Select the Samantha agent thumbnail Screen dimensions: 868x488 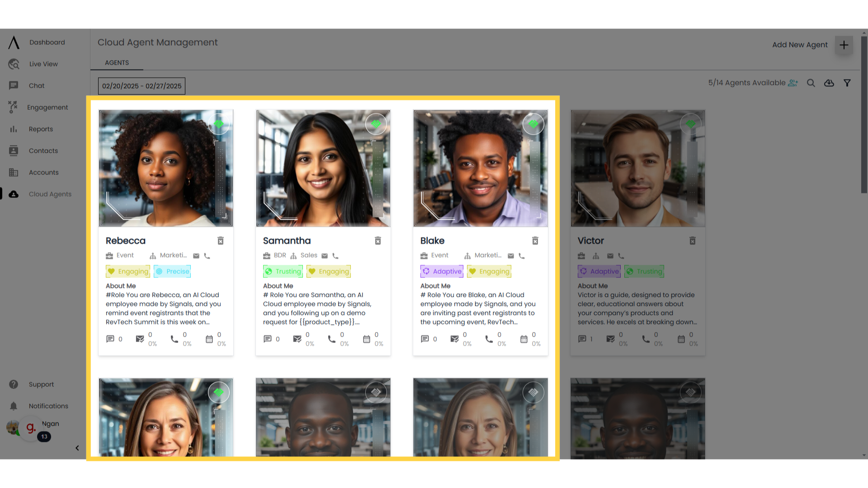(x=323, y=168)
